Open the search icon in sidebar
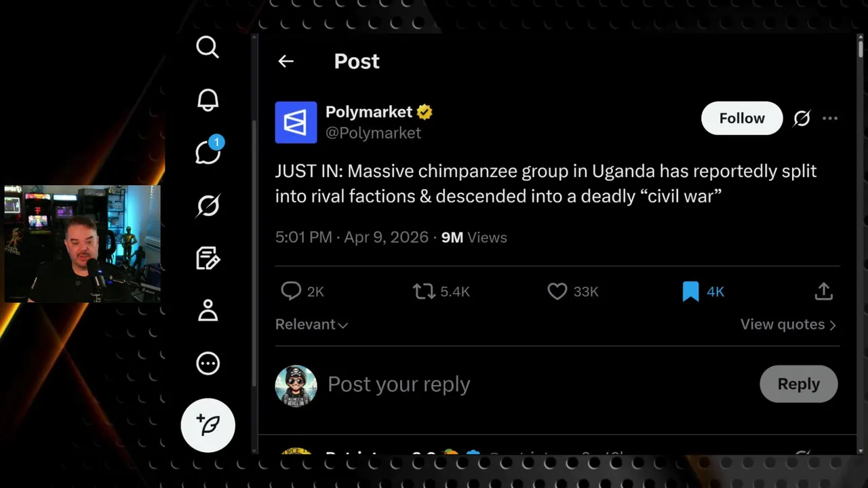868x488 pixels. click(208, 47)
